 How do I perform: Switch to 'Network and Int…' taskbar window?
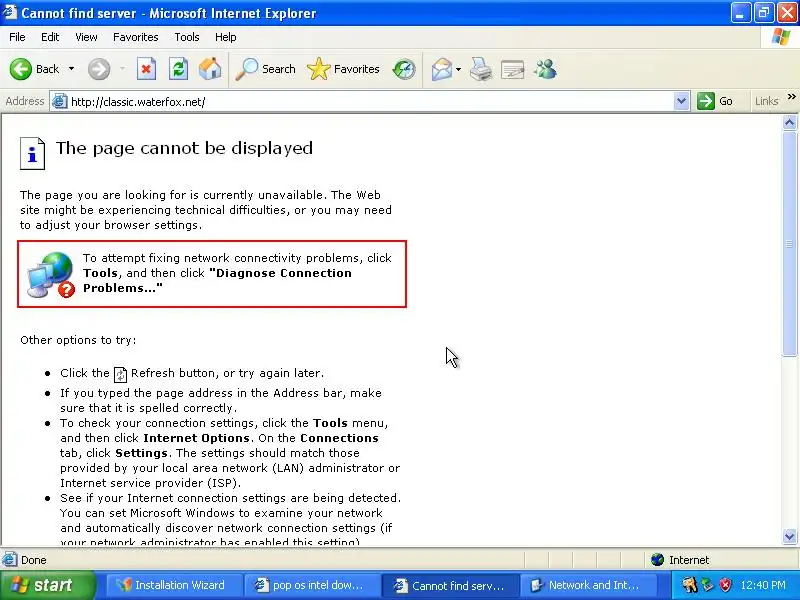[587, 585]
